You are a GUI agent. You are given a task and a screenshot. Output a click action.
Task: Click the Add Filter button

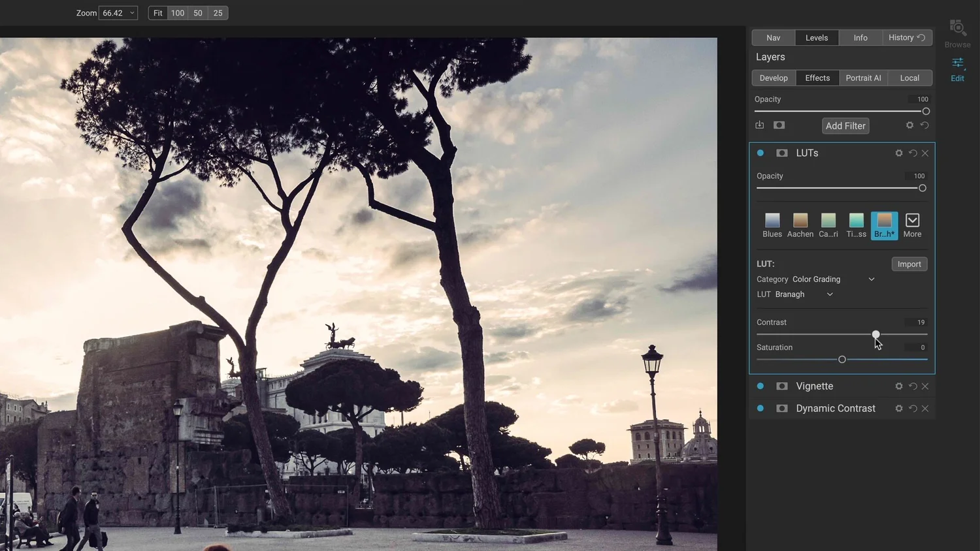tap(845, 125)
